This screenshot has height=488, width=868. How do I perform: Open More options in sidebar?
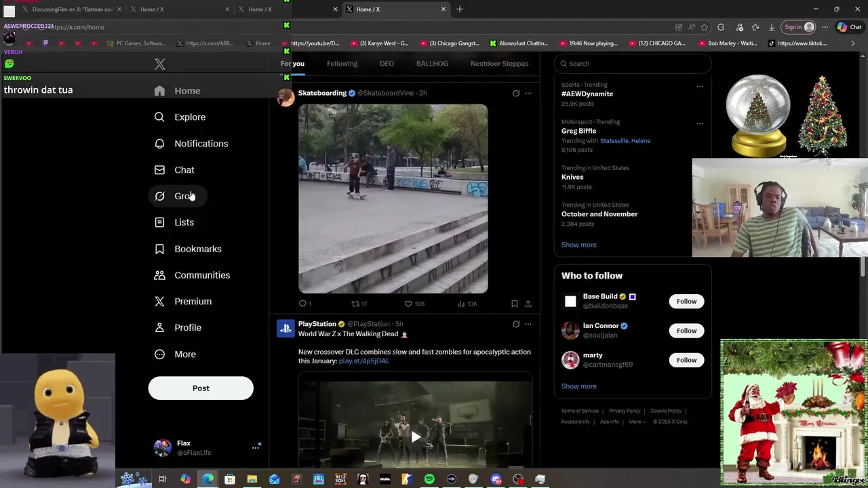175,354
